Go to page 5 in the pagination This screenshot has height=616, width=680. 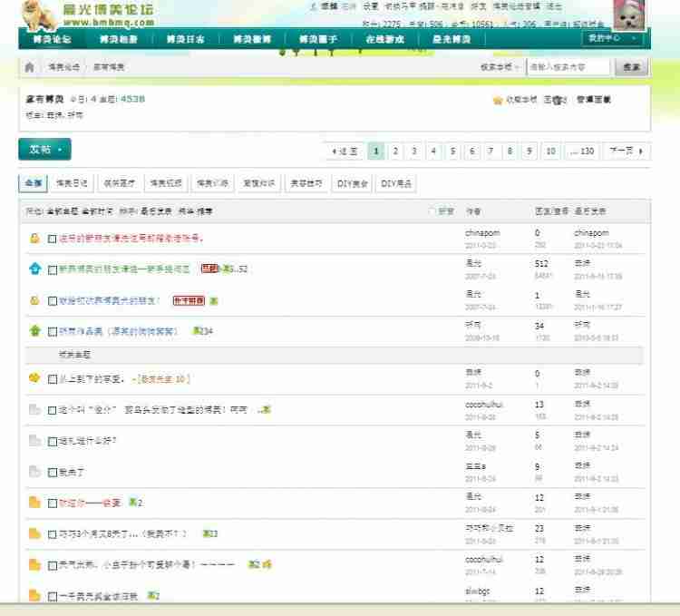click(x=452, y=151)
